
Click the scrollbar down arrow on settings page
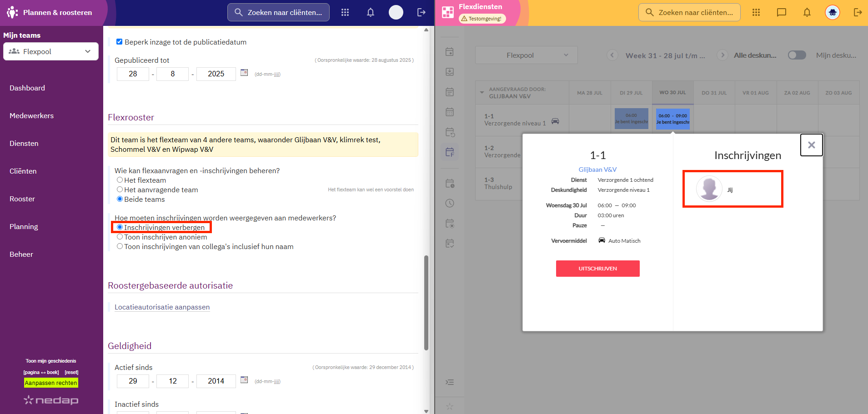426,411
